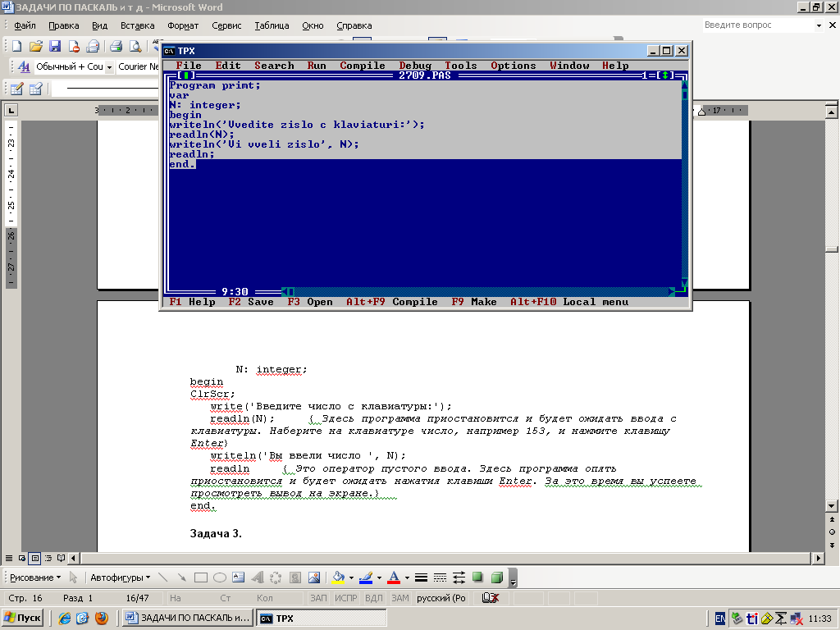Open the Формат menu in Word

pos(183,25)
